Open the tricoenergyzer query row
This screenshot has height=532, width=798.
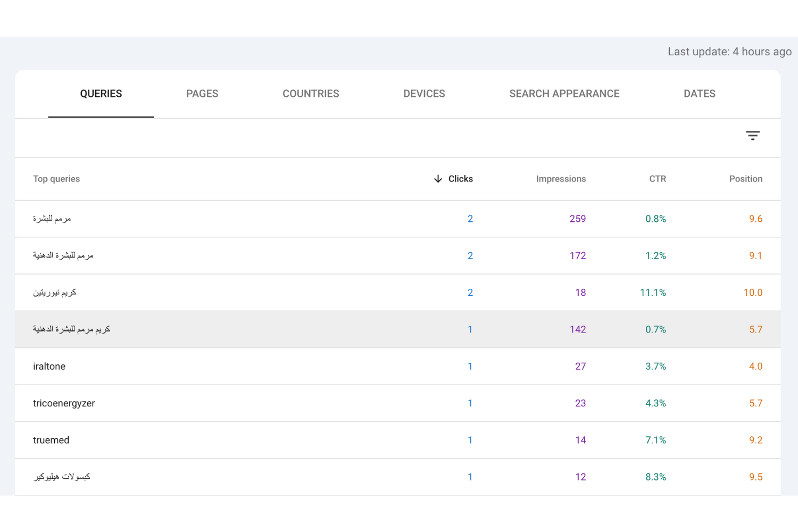tap(64, 403)
